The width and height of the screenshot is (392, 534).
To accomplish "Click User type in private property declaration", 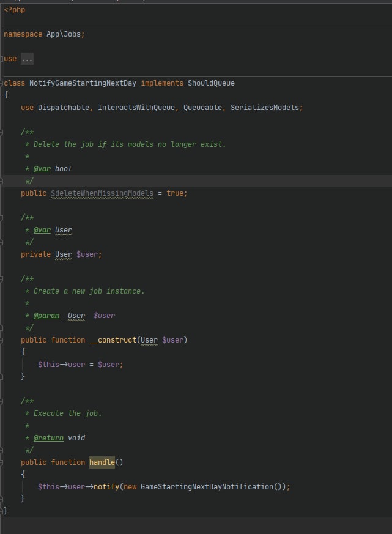I will (64, 254).
